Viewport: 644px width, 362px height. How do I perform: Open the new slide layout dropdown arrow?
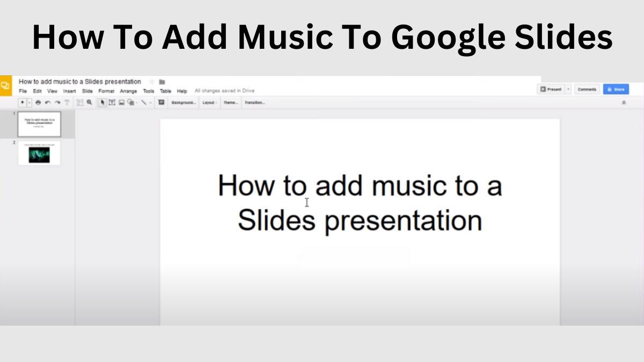30,102
